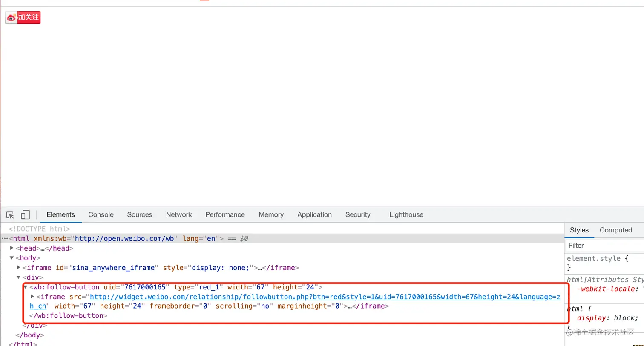Toggle the device toolbar icon
Image resolution: width=644 pixels, height=346 pixels.
click(26, 215)
